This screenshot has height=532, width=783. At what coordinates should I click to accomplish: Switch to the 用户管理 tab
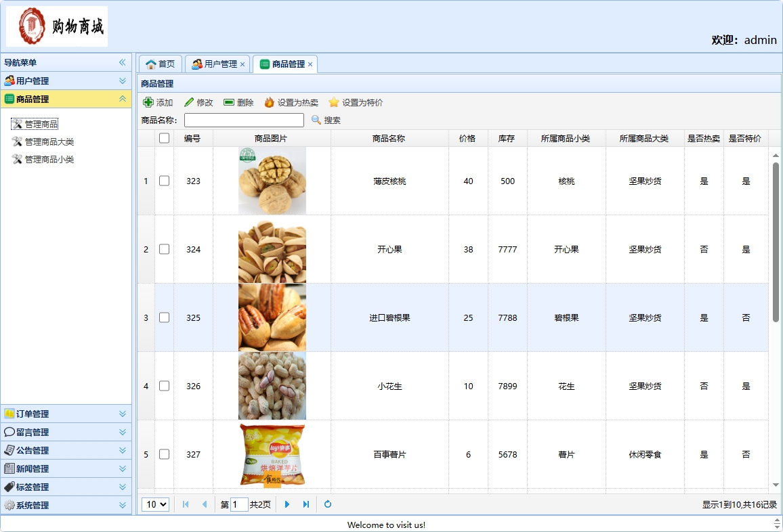pyautogui.click(x=214, y=64)
